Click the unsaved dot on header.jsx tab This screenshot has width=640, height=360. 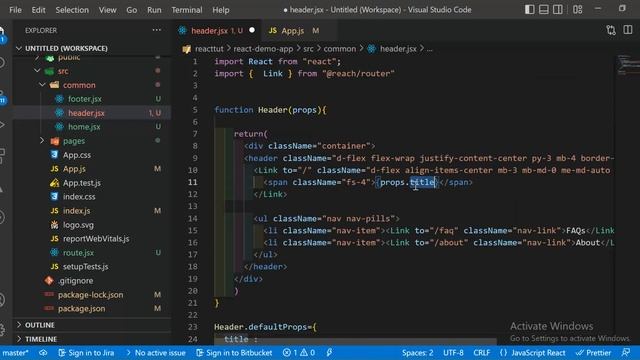tap(252, 30)
